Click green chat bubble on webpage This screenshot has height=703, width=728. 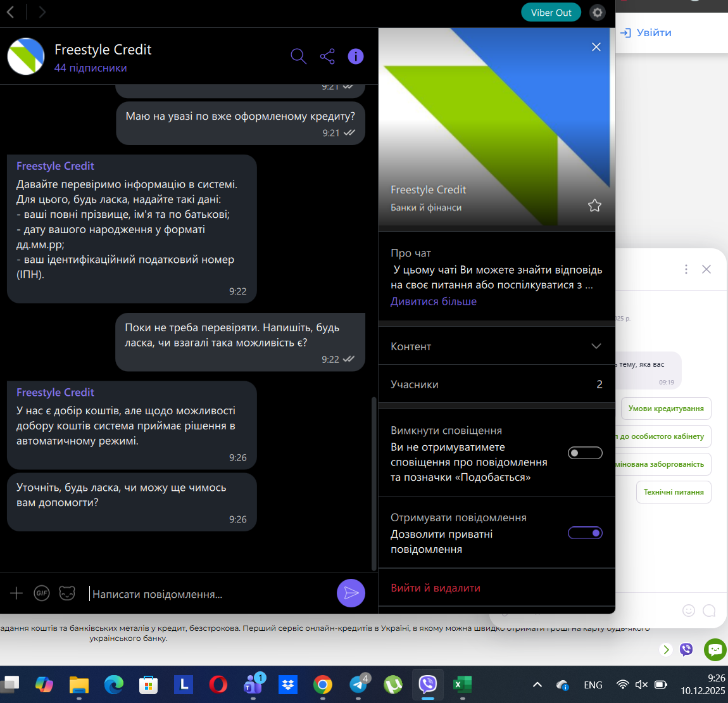(715, 649)
